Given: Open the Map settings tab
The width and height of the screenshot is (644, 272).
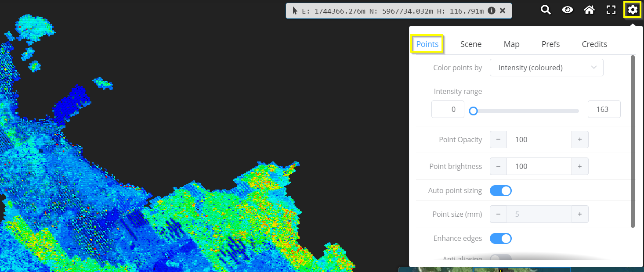Looking at the screenshot, I should tap(511, 44).
